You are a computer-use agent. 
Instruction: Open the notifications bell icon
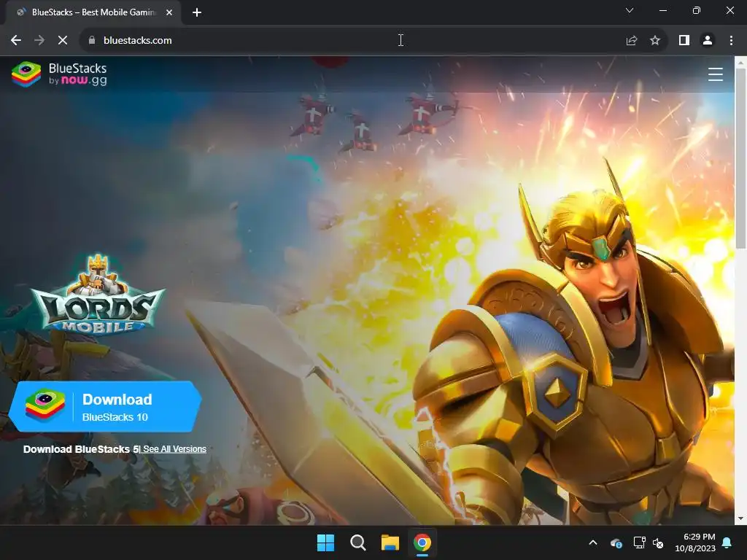(727, 542)
